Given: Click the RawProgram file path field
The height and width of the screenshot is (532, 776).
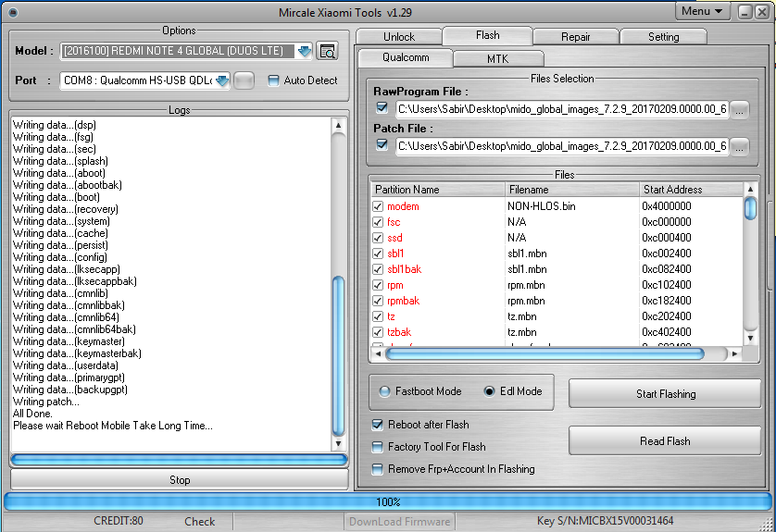Looking at the screenshot, I should [x=562, y=109].
